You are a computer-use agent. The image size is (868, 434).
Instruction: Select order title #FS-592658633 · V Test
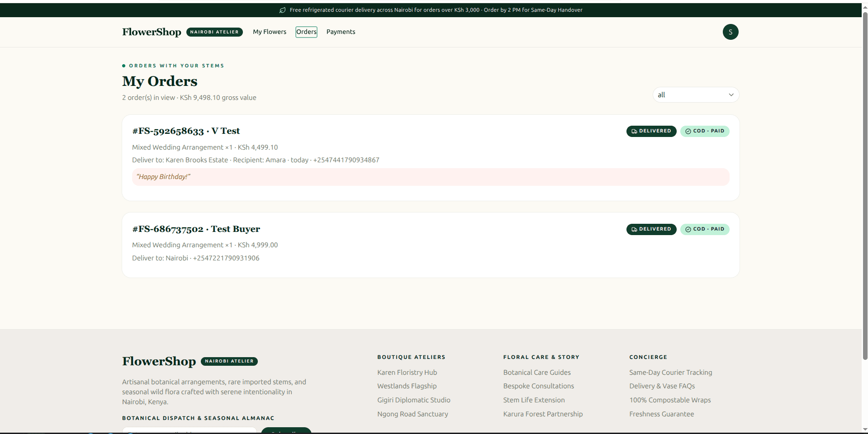[x=186, y=131]
